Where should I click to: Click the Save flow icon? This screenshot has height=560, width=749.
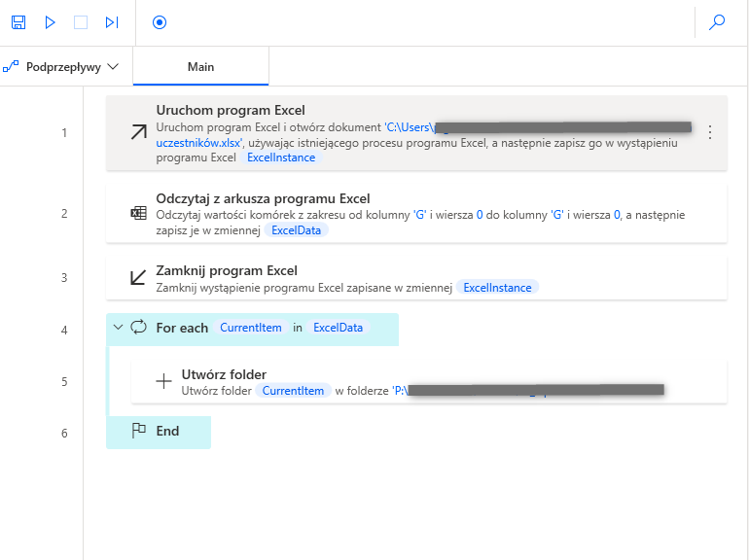[x=18, y=22]
